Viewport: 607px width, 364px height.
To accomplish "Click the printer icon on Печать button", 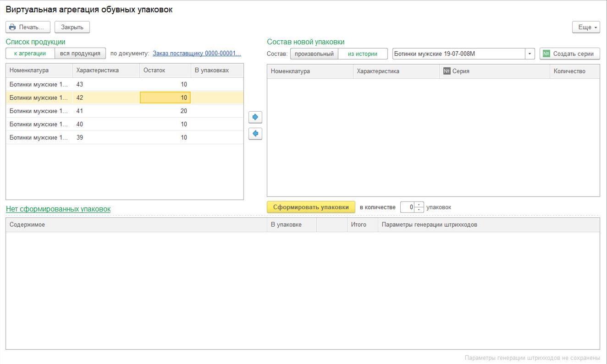I will click(12, 27).
